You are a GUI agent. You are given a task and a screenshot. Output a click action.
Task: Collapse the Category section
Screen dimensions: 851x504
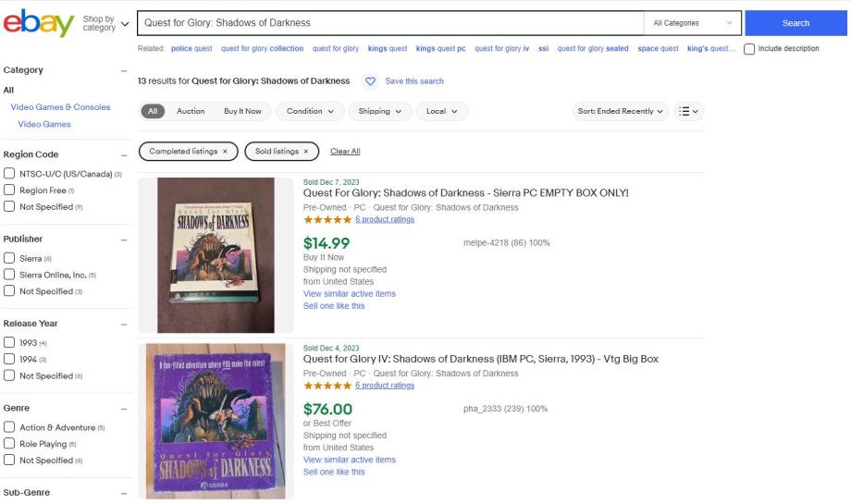tap(124, 70)
